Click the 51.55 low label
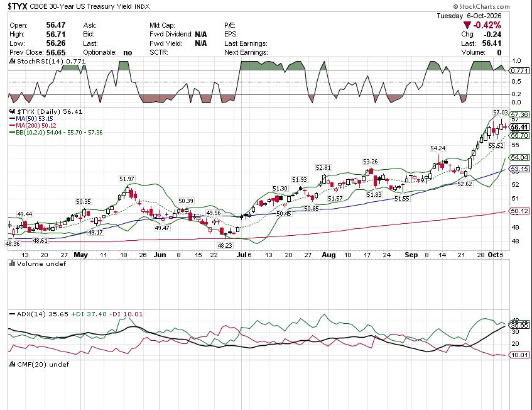 (402, 198)
